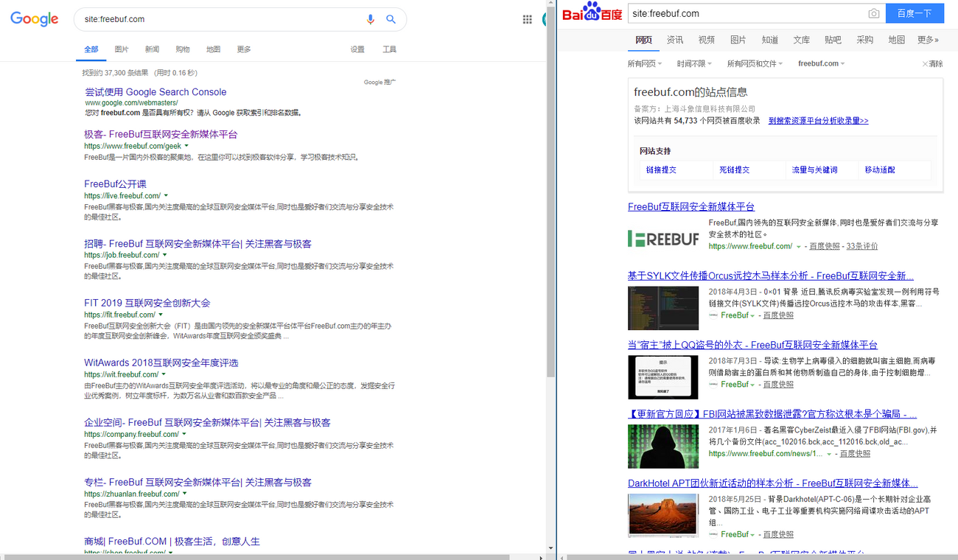Click the 百度一下 search button
The height and width of the screenshot is (560, 958).
pos(915,13)
